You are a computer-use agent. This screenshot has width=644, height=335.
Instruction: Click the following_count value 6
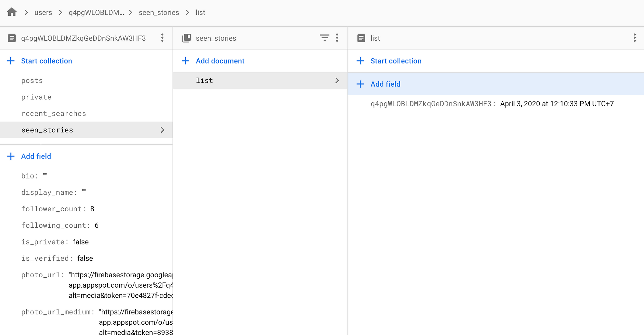pyautogui.click(x=97, y=225)
